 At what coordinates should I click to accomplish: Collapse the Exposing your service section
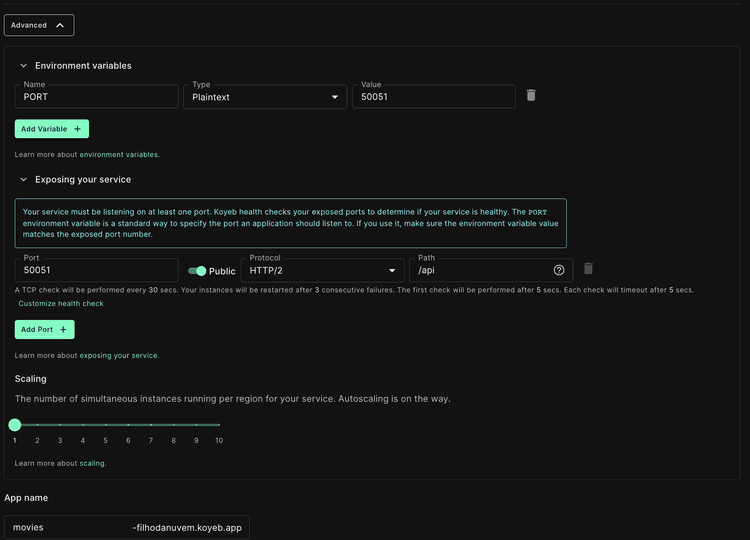point(23,180)
